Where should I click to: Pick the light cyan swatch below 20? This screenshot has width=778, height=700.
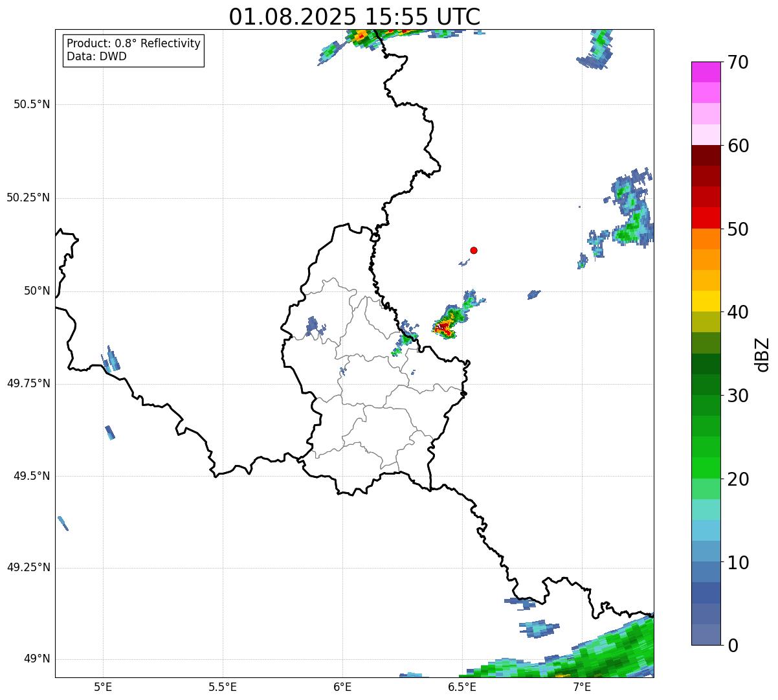[706, 510]
